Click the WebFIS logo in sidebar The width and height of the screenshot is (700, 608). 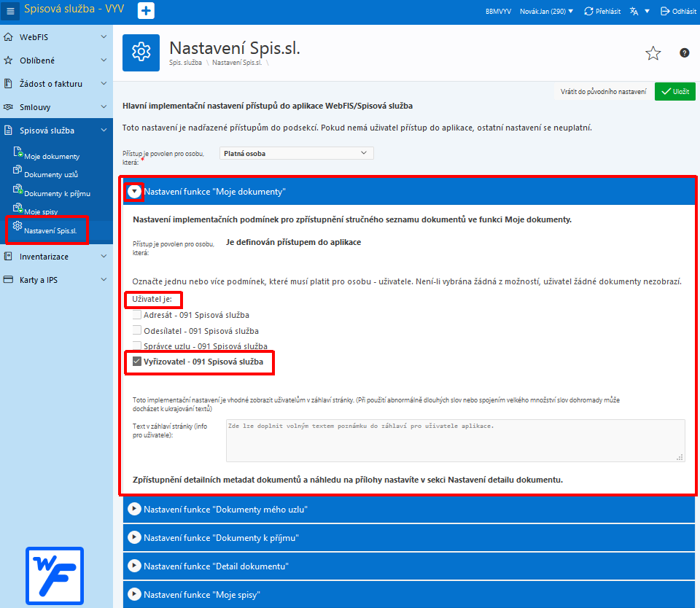coord(55,575)
